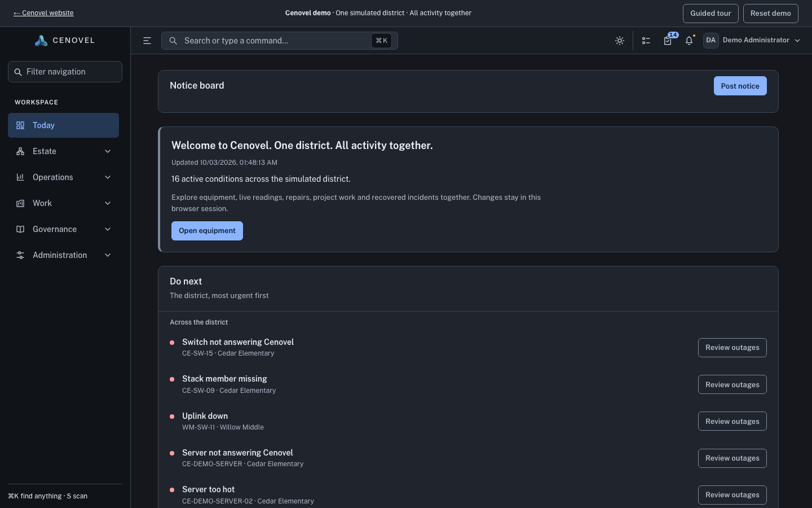This screenshot has height=508, width=812.
Task: Review outages for Switch not answering Cenovel
Action: (x=732, y=348)
